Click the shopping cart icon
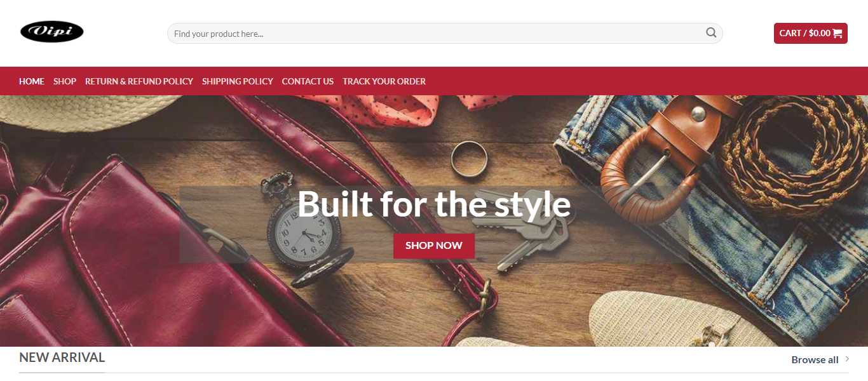The image size is (868, 381). pyautogui.click(x=837, y=34)
